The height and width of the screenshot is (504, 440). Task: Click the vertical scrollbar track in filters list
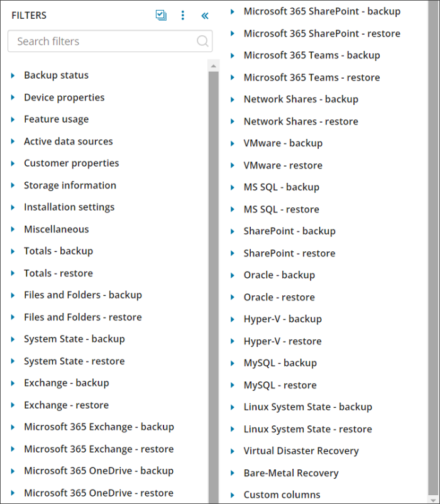coord(214,283)
